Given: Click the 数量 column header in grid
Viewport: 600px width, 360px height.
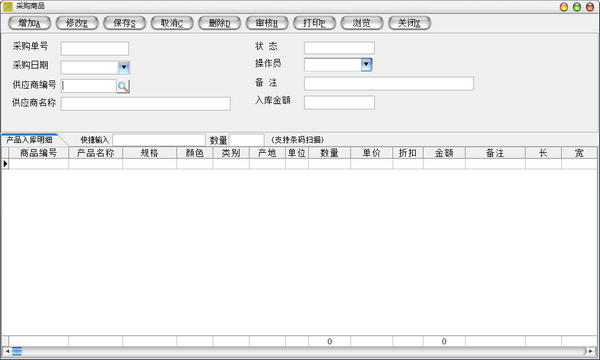Looking at the screenshot, I should (329, 153).
